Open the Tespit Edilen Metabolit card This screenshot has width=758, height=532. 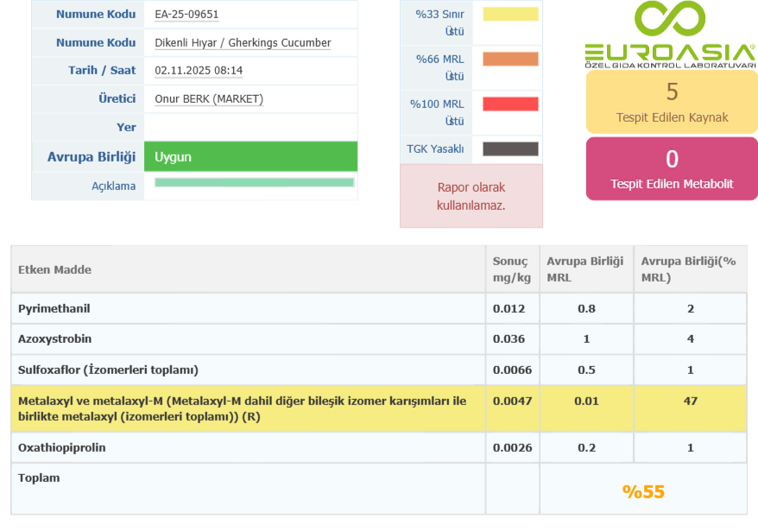pyautogui.click(x=672, y=168)
